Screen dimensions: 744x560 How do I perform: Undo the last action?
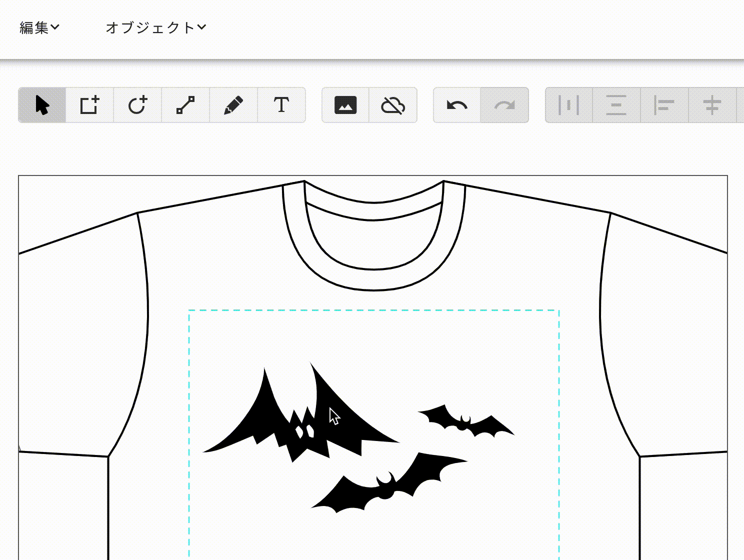[x=457, y=105]
